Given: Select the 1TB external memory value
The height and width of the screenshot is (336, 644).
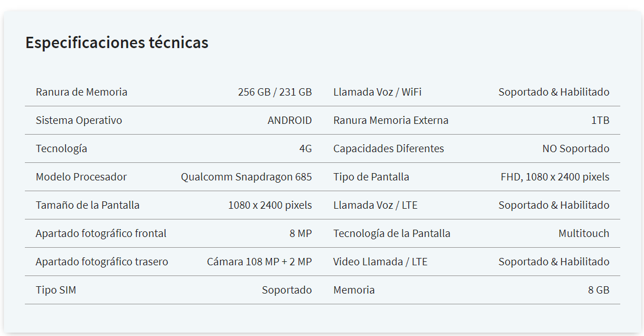Looking at the screenshot, I should coord(600,120).
